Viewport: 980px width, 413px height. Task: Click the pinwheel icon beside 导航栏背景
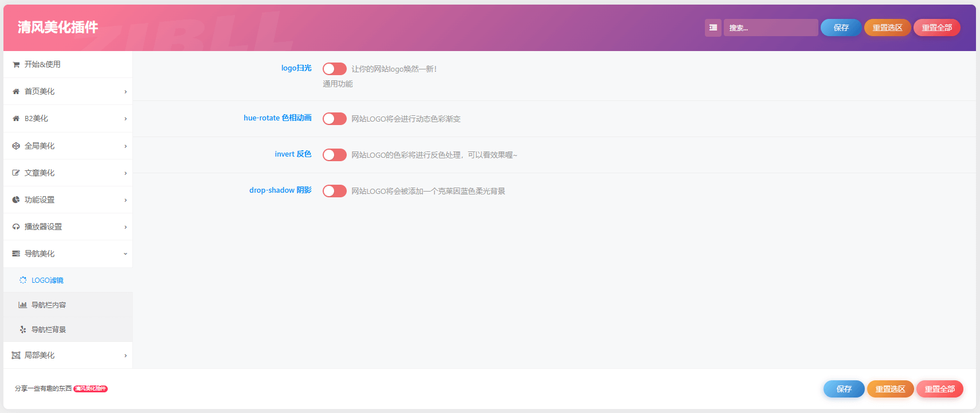[x=23, y=330]
